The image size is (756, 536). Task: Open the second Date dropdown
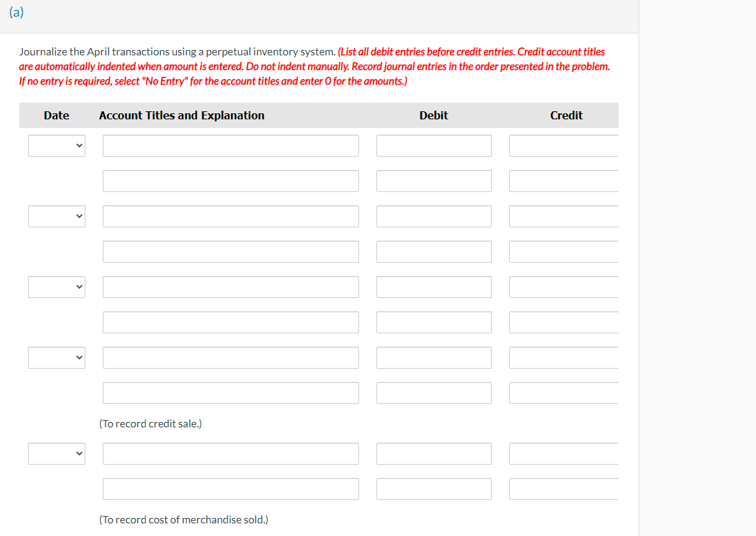point(56,216)
